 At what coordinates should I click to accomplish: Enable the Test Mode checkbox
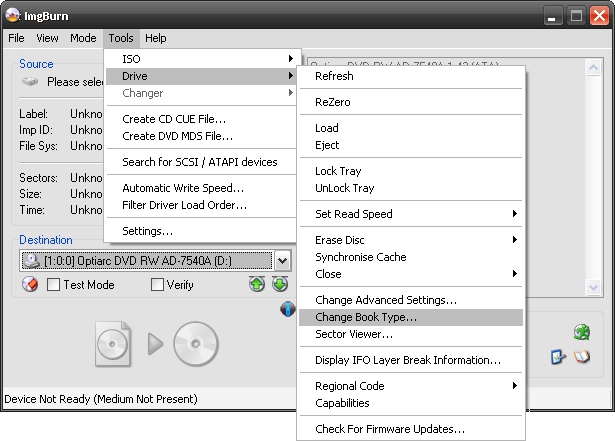[x=53, y=284]
